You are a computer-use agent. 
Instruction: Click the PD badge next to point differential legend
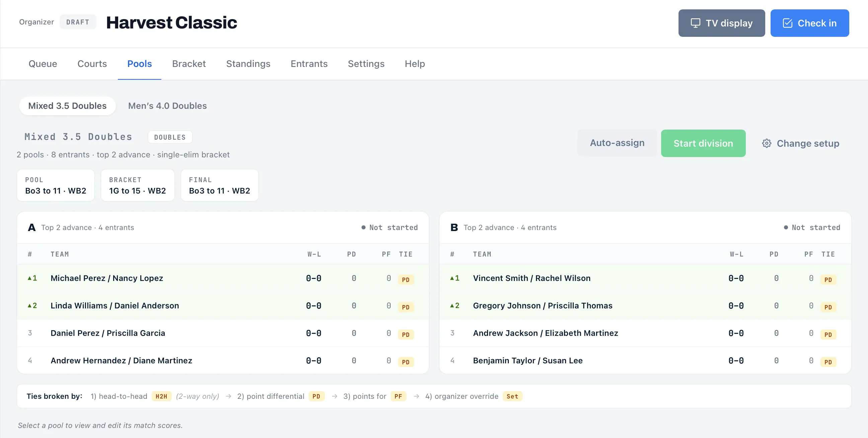[x=316, y=396]
